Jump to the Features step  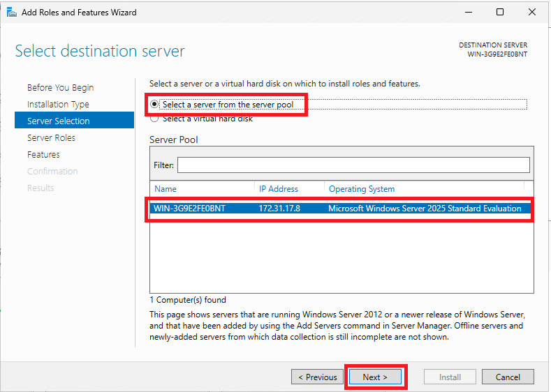[43, 154]
